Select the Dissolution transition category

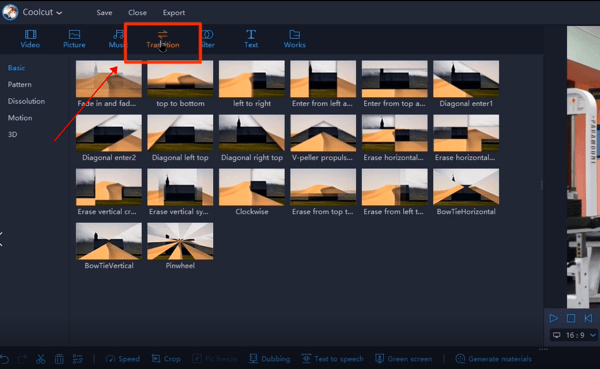26,101
